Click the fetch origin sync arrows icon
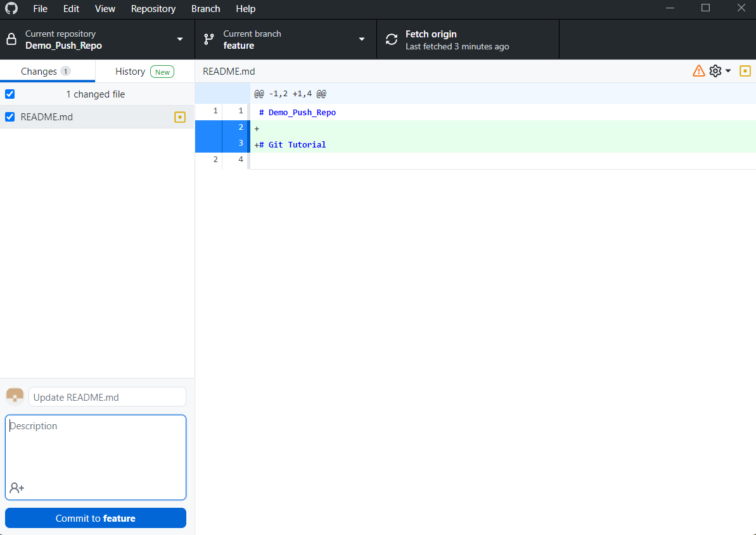This screenshot has height=535, width=756. click(392, 39)
